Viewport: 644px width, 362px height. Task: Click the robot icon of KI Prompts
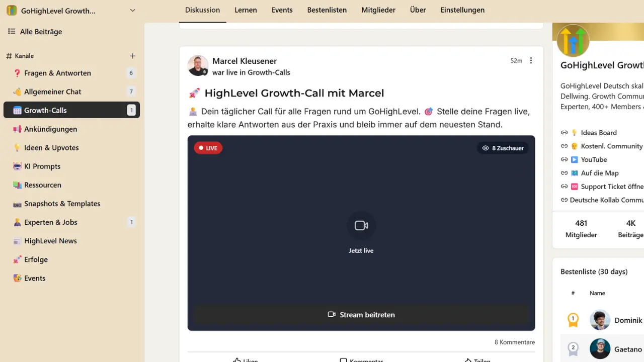pyautogui.click(x=17, y=166)
